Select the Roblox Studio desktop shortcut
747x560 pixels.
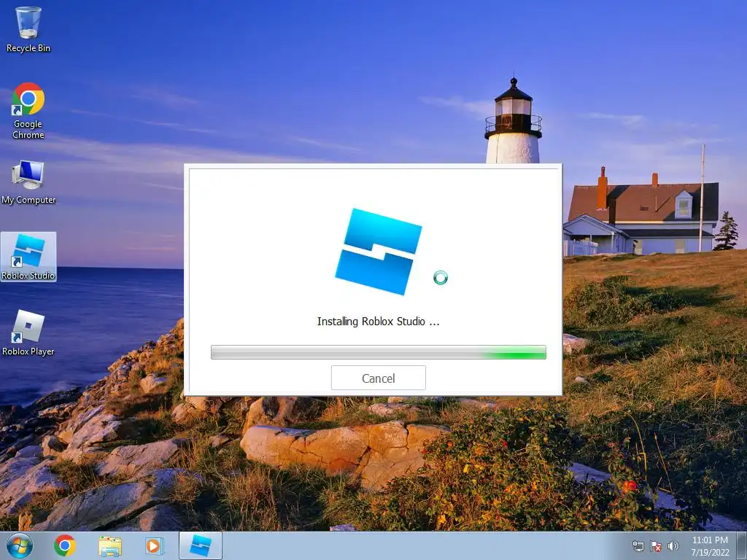click(28, 257)
